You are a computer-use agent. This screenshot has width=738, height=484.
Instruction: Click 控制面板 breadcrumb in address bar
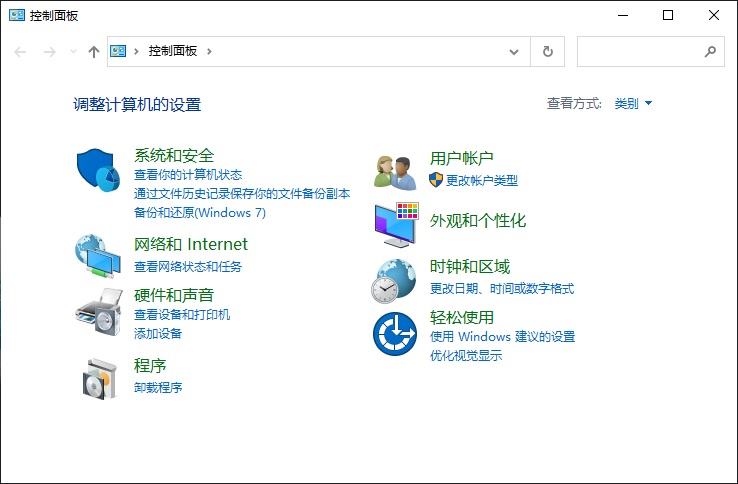coord(173,51)
